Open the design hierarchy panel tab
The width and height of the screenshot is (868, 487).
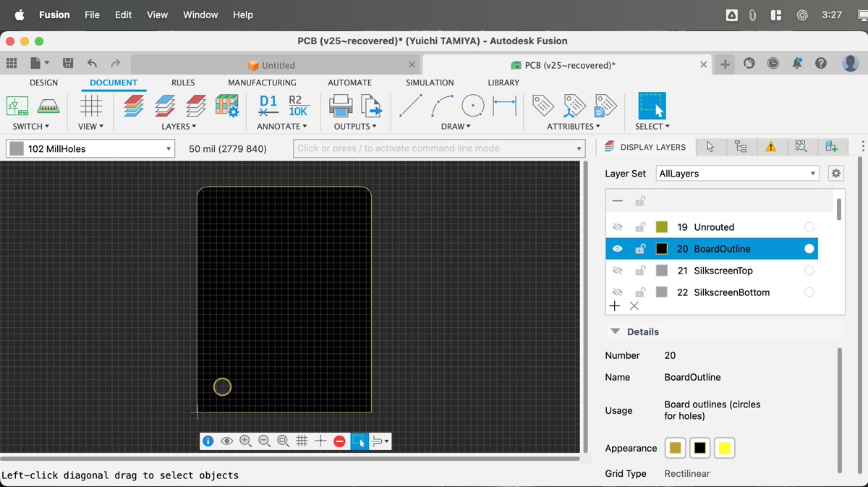[741, 147]
